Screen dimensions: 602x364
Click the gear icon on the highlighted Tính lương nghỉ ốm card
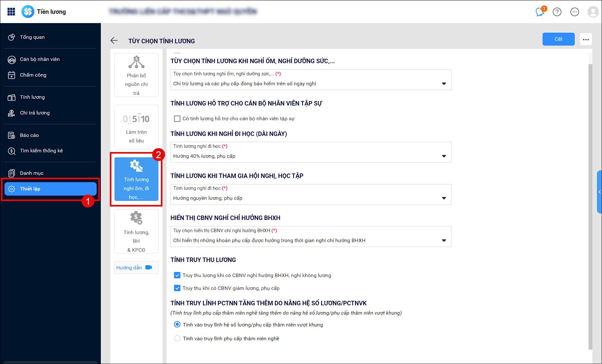[136, 166]
